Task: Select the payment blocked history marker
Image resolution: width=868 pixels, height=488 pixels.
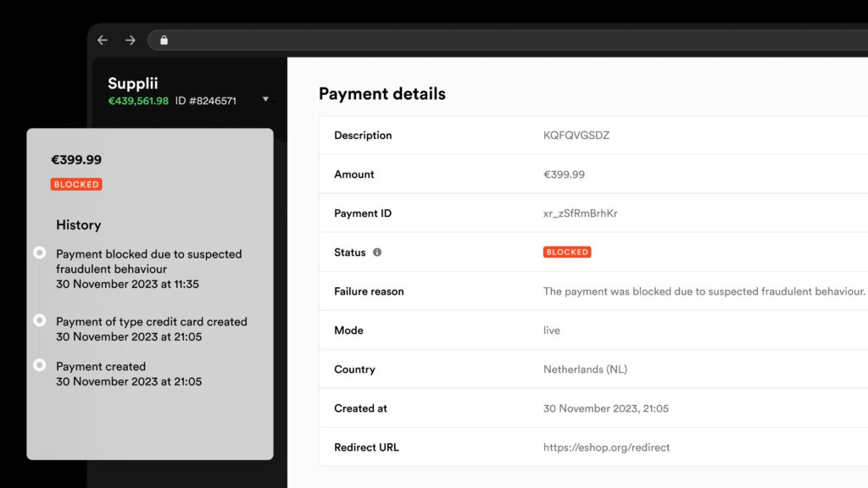Action: point(39,252)
